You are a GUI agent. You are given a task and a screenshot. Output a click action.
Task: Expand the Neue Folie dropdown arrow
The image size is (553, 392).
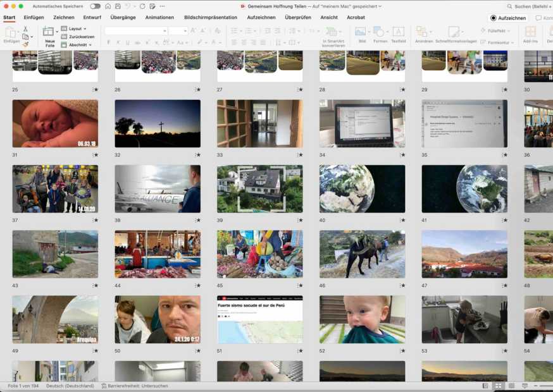coord(57,32)
